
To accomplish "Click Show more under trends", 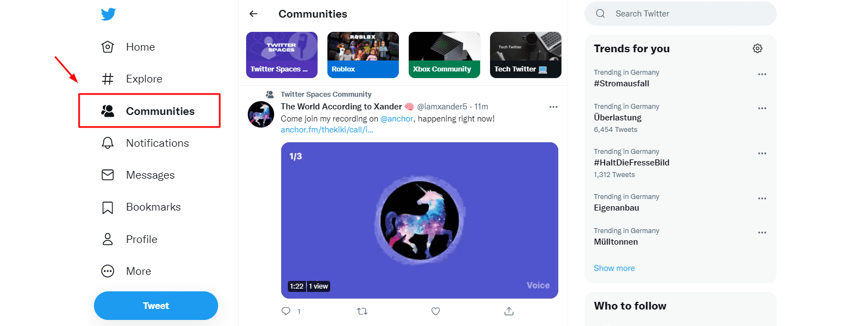I will point(614,268).
